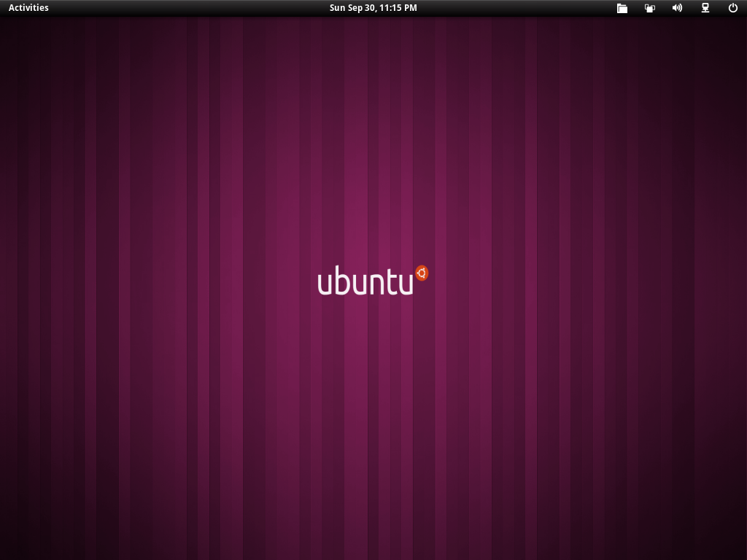This screenshot has height=560, width=747.
Task: Open the file manager icon in top bar
Action: (622, 8)
